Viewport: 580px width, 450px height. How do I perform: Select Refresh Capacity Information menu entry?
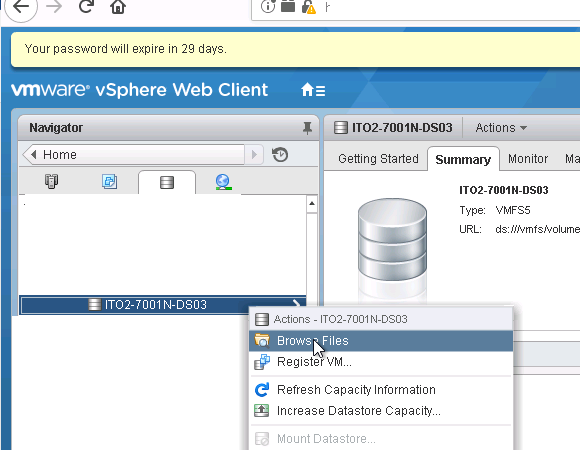point(381,390)
